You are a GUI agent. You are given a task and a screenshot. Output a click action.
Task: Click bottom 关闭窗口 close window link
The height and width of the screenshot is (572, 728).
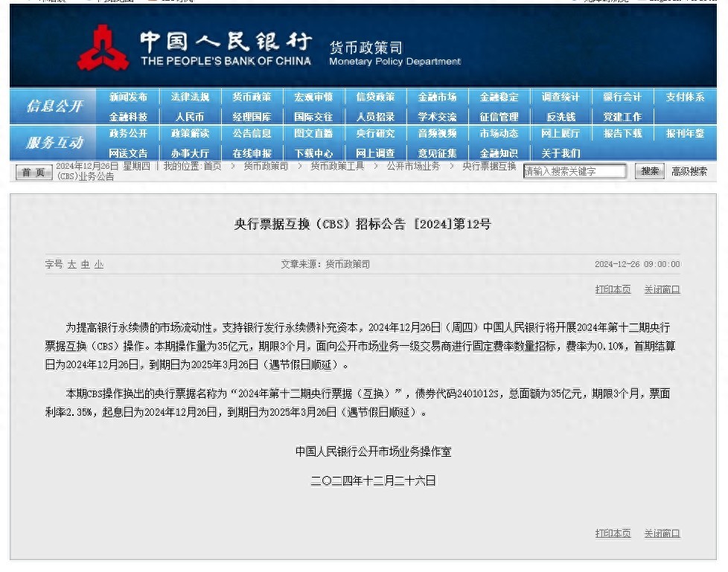662,533
